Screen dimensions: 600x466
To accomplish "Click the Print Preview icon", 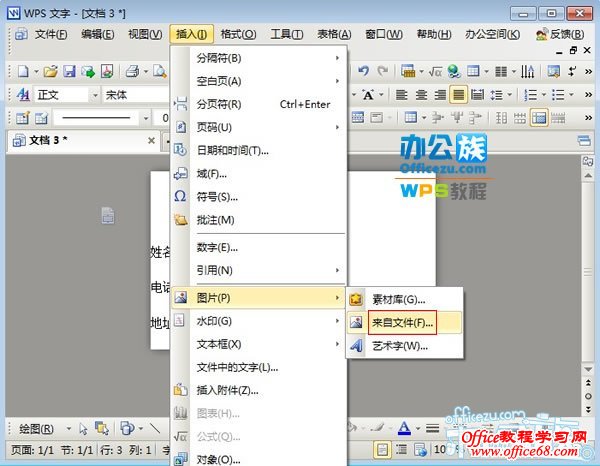I will pos(160,71).
